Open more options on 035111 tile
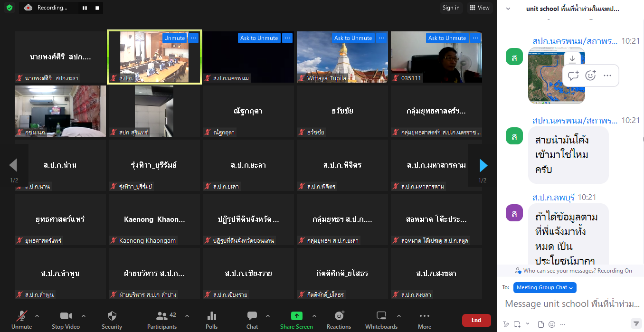This screenshot has width=644, height=332. coord(475,38)
